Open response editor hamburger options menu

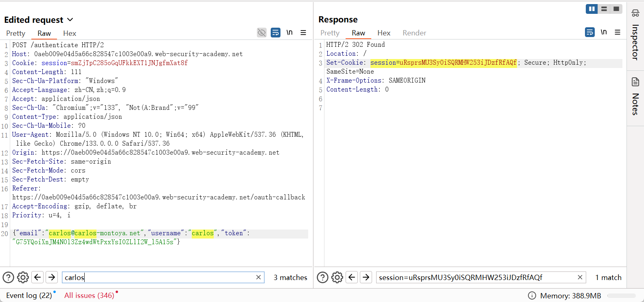tap(618, 32)
